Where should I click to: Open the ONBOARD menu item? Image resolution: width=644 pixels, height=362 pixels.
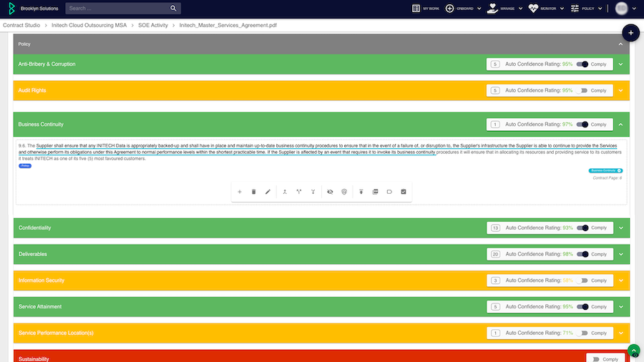tap(465, 8)
